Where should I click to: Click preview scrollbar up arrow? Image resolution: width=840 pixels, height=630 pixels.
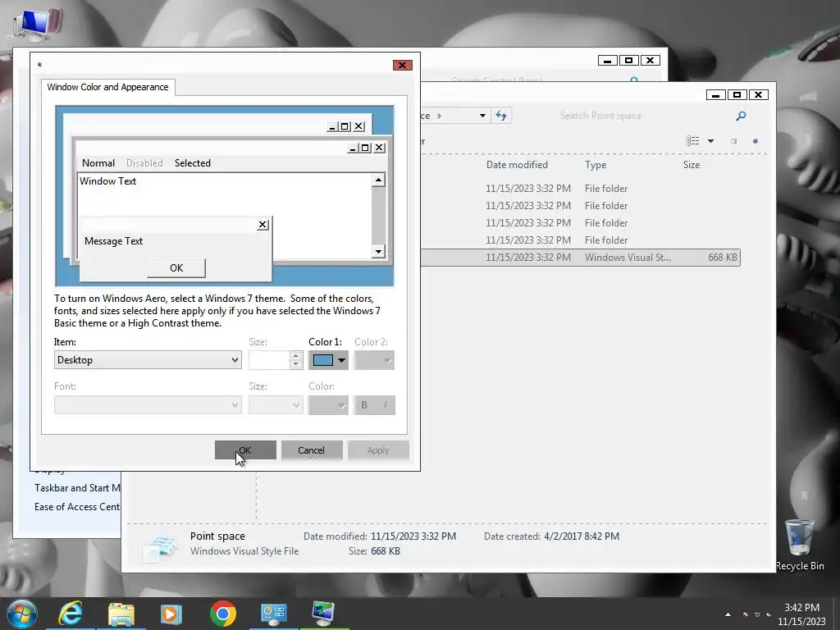[x=379, y=180]
